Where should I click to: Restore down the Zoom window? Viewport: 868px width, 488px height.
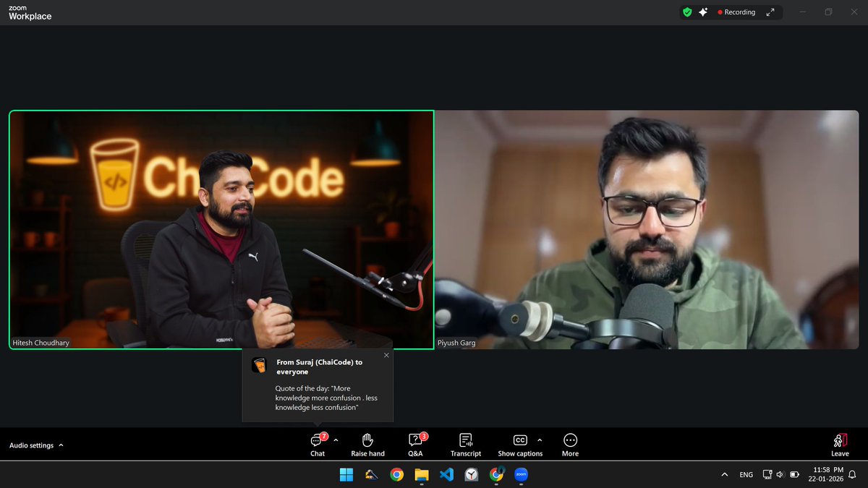(x=828, y=12)
